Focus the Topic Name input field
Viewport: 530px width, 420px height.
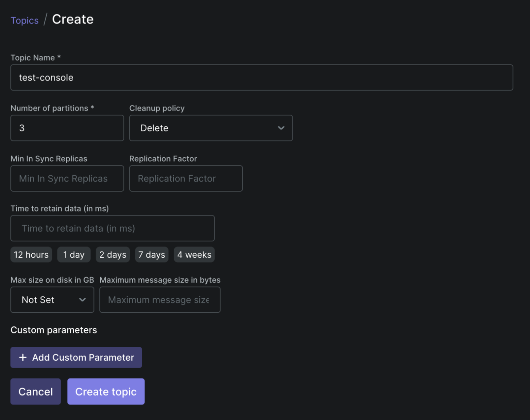coord(262,78)
